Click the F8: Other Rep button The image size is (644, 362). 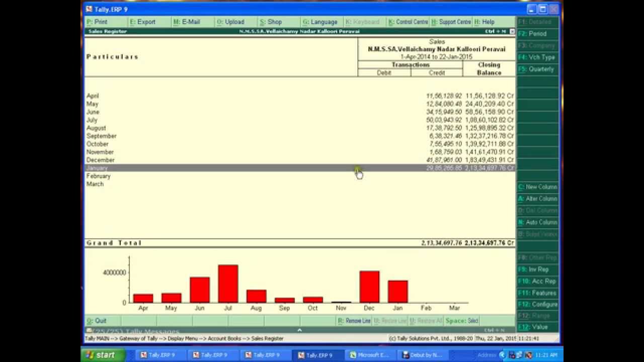click(538, 257)
